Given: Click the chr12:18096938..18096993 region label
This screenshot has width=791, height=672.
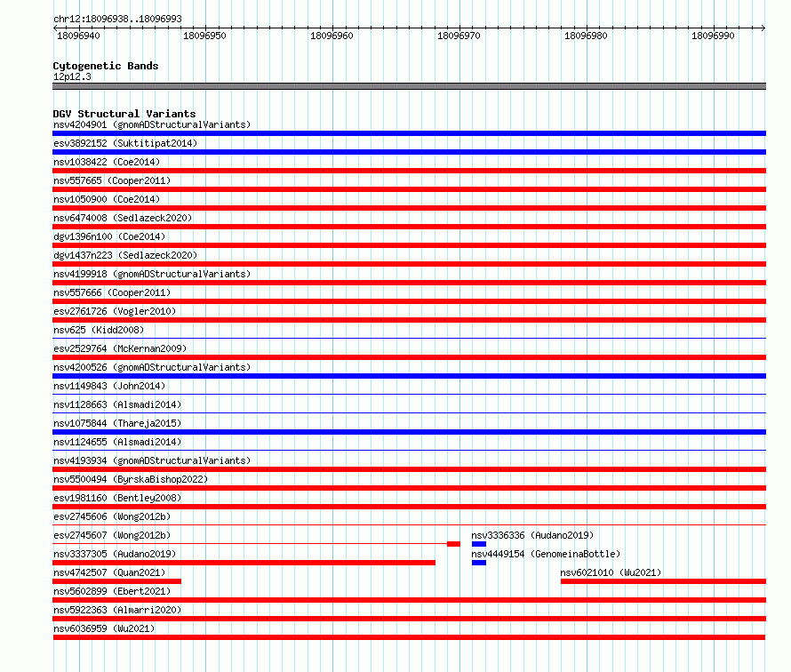Looking at the screenshot, I should pyautogui.click(x=117, y=19).
